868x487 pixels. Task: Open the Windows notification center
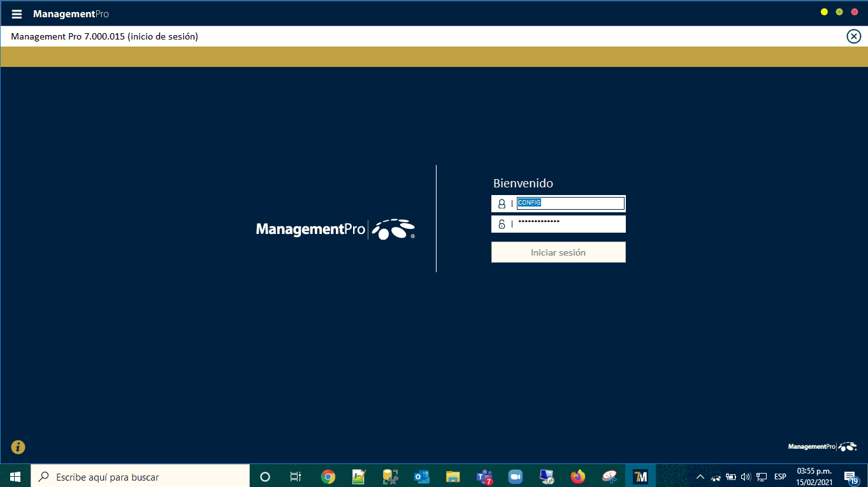(x=850, y=476)
